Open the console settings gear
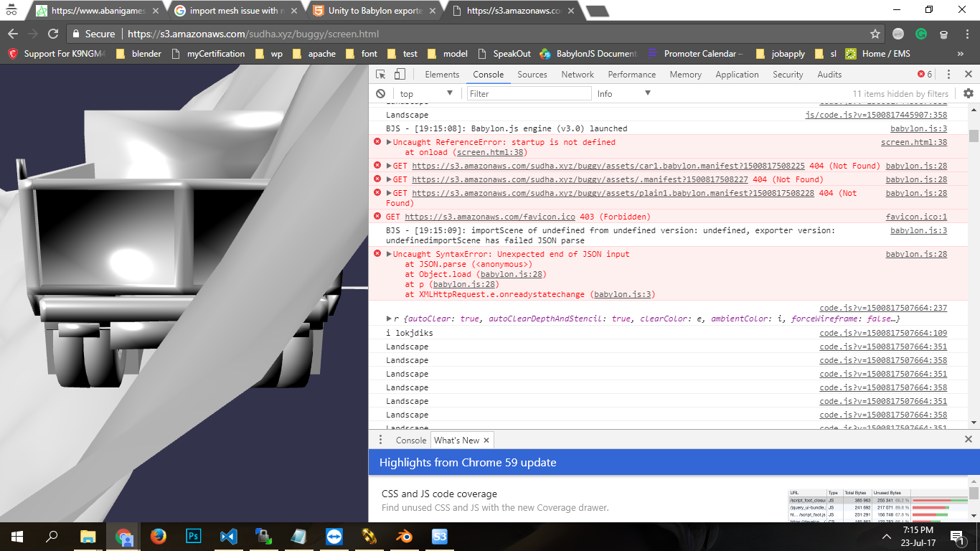980x551 pixels. 969,93
